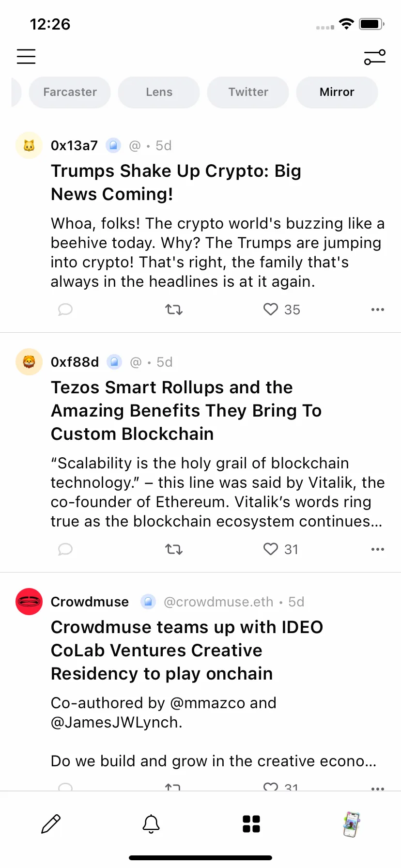
Task: Repost the Trumps Shake Up Crypto post
Action: click(x=174, y=309)
